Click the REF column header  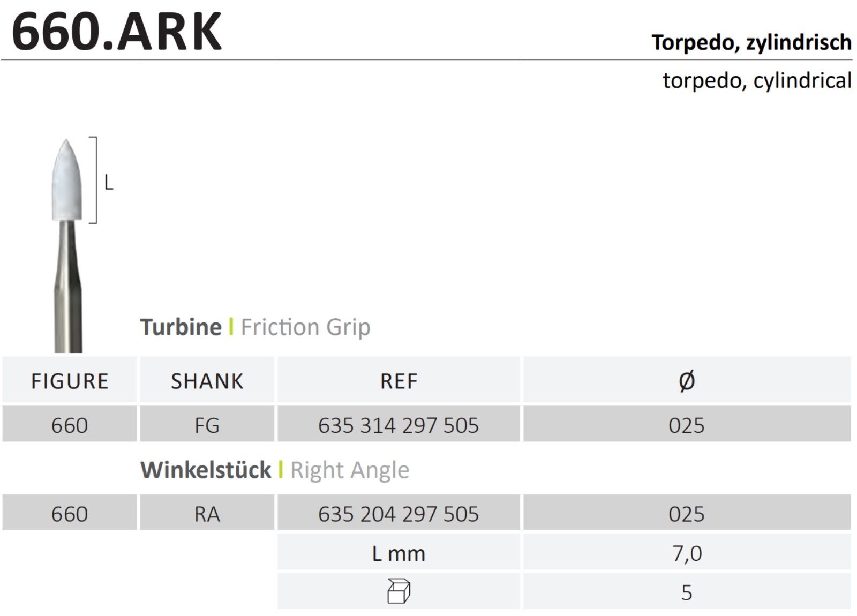click(399, 381)
